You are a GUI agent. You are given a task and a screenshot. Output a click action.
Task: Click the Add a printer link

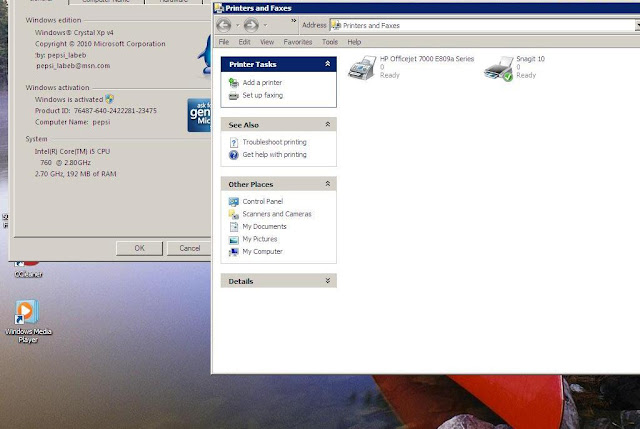pyautogui.click(x=262, y=82)
